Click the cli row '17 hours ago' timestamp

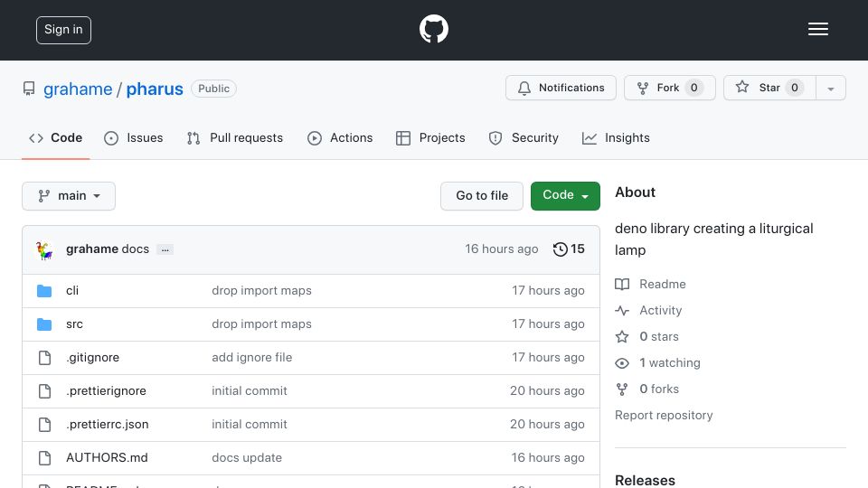tap(548, 290)
